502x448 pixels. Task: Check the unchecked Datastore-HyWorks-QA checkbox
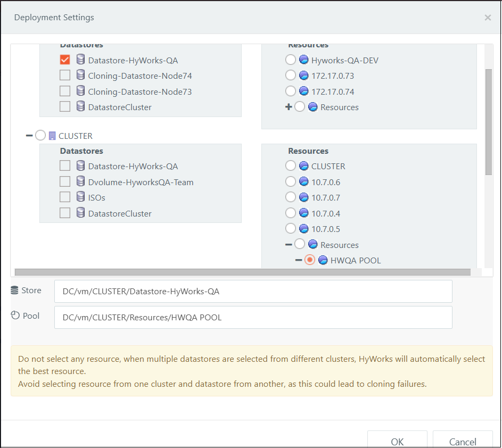coord(65,166)
